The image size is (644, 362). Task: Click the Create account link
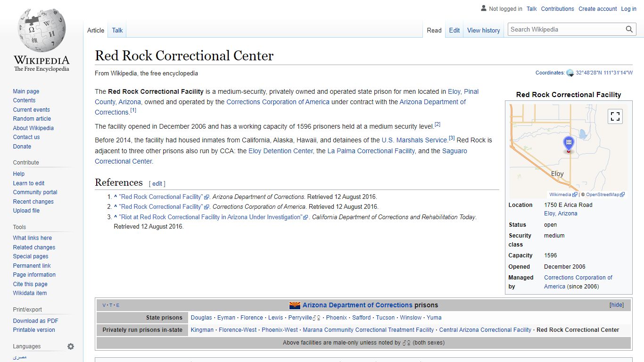coord(598,9)
